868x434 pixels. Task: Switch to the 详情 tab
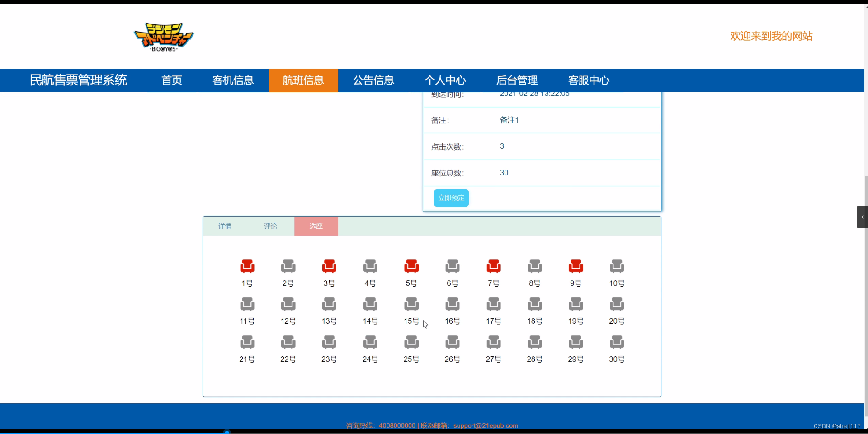click(x=225, y=226)
